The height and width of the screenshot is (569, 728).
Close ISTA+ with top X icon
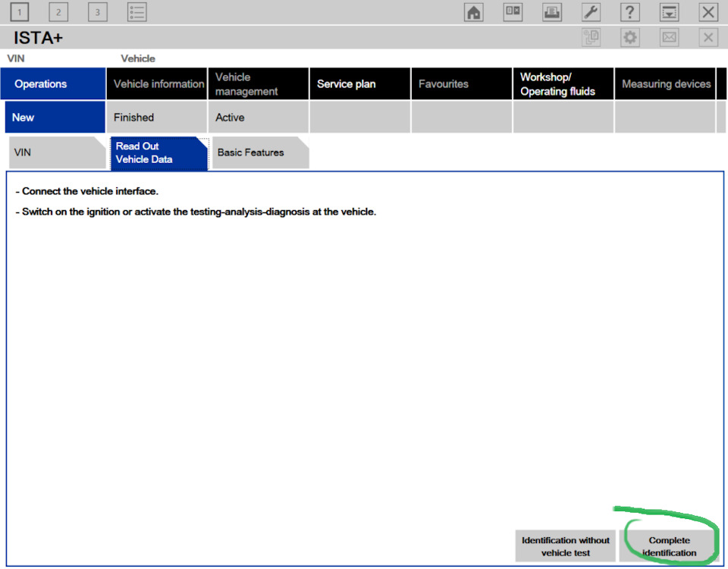(708, 12)
